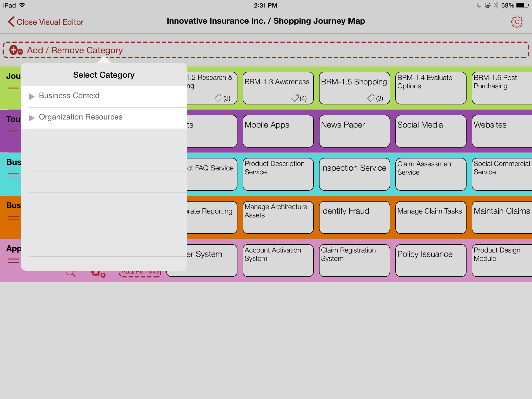532x399 pixels.
Task: Select Organization Resources list item
Action: coord(81,117)
